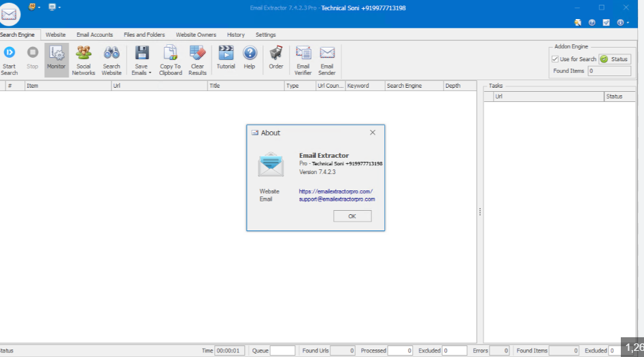
Task: Sort by the Depth column header
Action: click(460, 86)
